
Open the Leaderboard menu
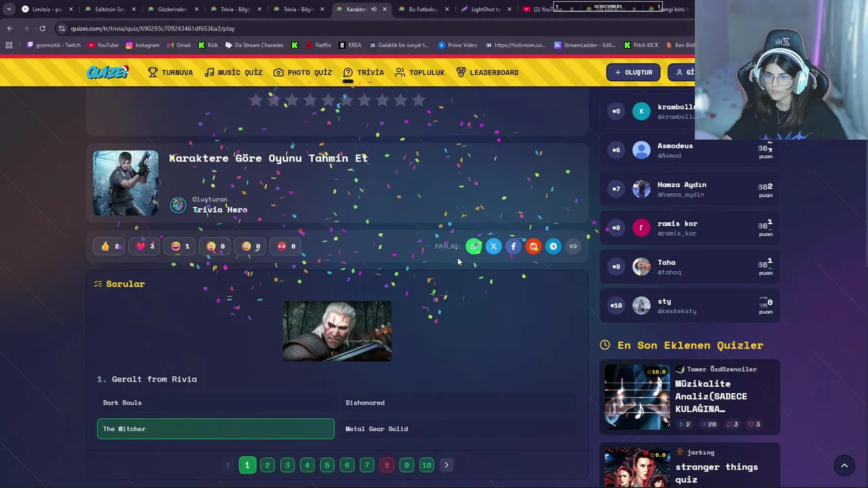point(487,73)
